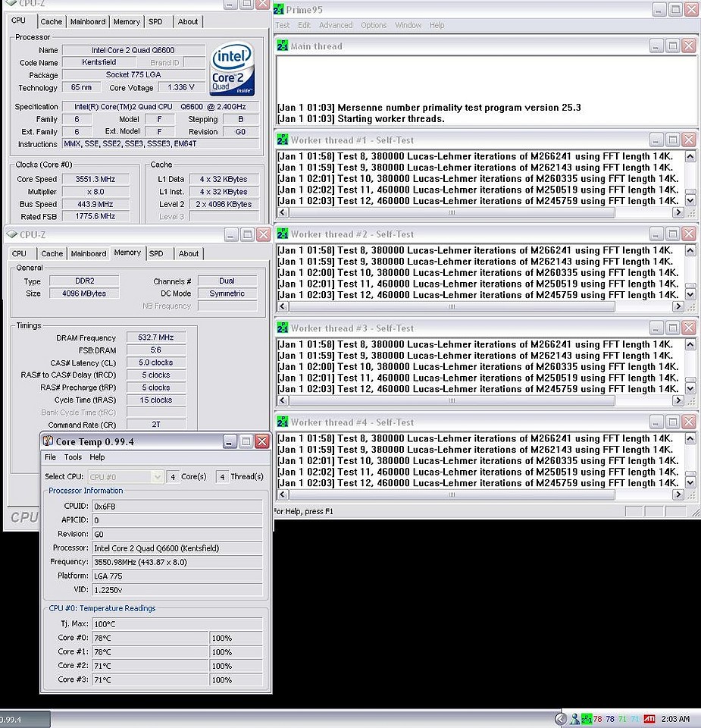Click the Core Temp title bar icon

(48, 441)
